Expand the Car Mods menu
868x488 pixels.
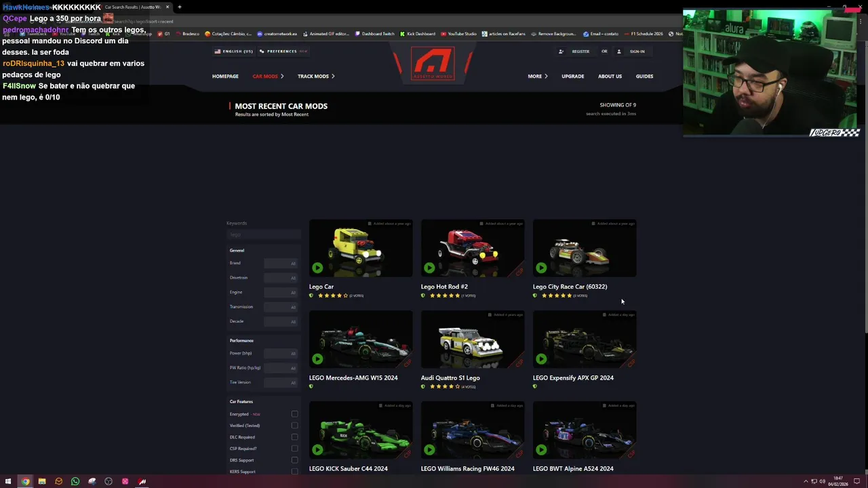[268, 77]
